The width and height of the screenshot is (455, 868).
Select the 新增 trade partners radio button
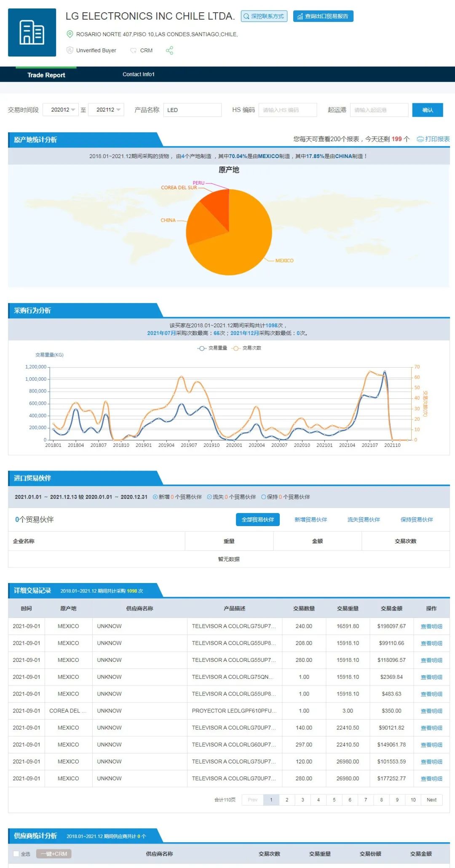click(x=155, y=497)
